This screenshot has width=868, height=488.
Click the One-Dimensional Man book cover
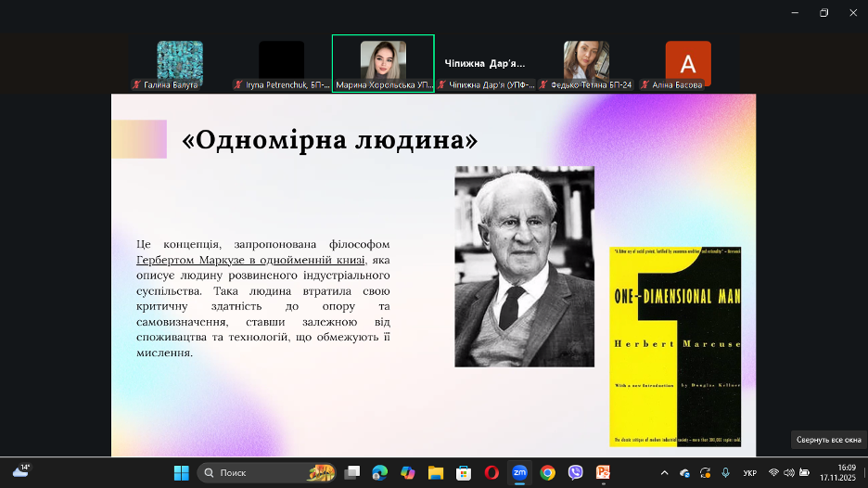pos(675,347)
